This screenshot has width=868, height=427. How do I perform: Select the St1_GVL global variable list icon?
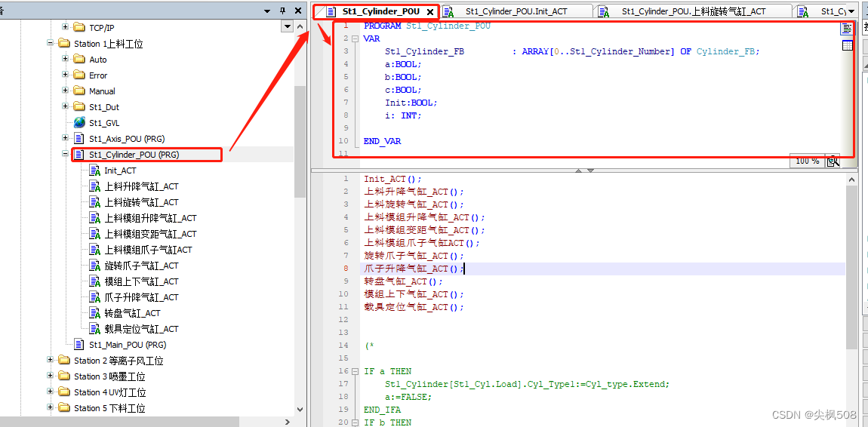point(80,122)
